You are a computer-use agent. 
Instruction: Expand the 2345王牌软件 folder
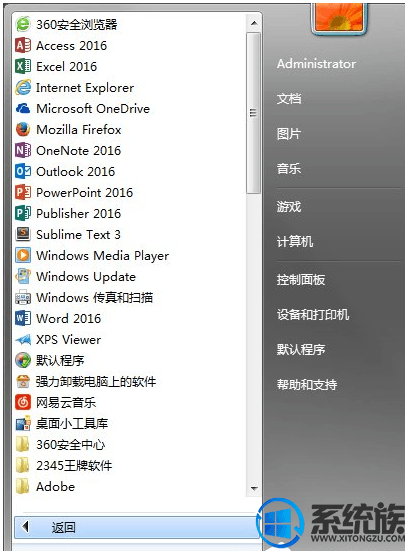(x=23, y=466)
